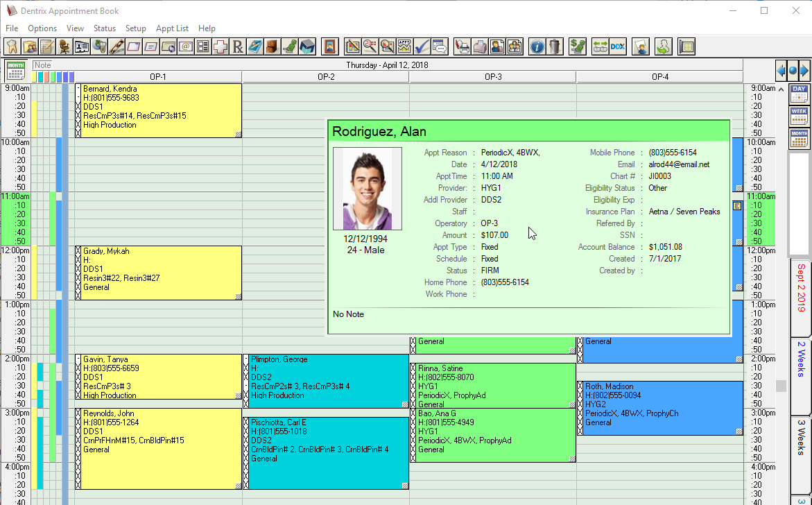
Task: Select Bernard, Kendra appointment
Action: click(159, 111)
